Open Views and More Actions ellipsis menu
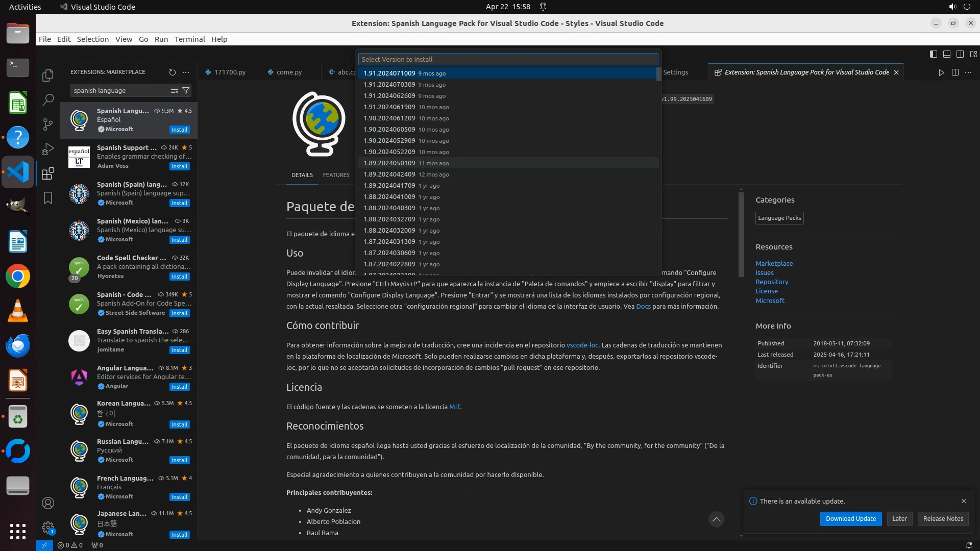Viewport: 980px width, 551px height. pos(186,72)
